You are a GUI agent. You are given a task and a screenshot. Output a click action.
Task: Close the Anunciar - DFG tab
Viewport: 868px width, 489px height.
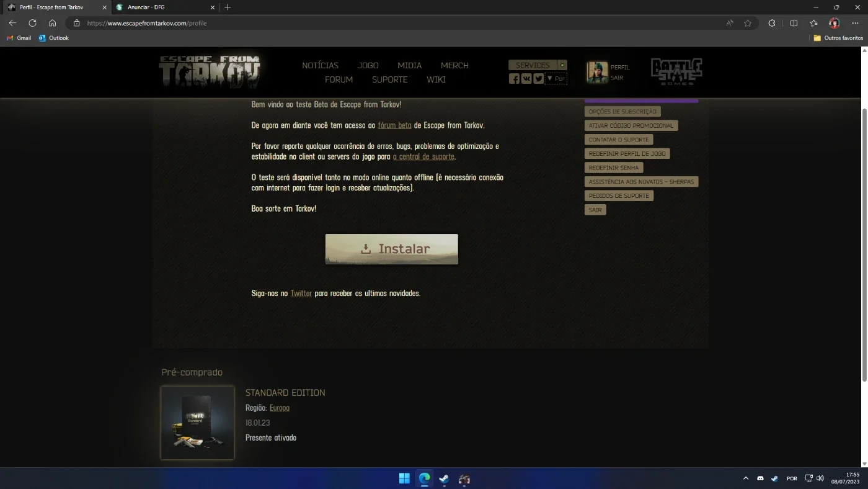tap(213, 7)
